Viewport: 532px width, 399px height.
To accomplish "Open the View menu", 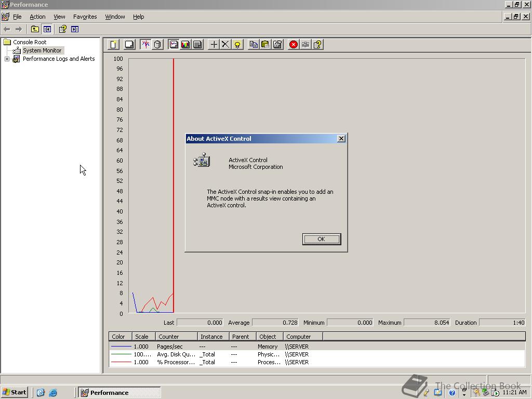I will coord(59,17).
